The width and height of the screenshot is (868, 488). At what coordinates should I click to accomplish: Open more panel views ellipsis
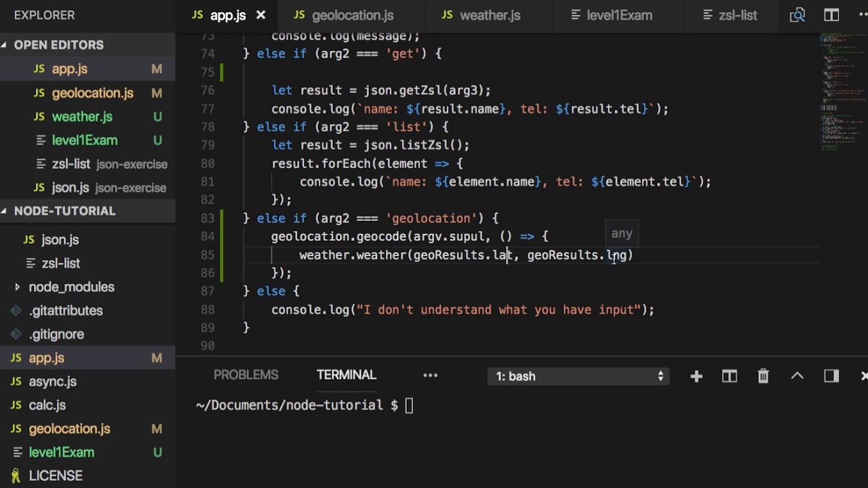pyautogui.click(x=431, y=375)
